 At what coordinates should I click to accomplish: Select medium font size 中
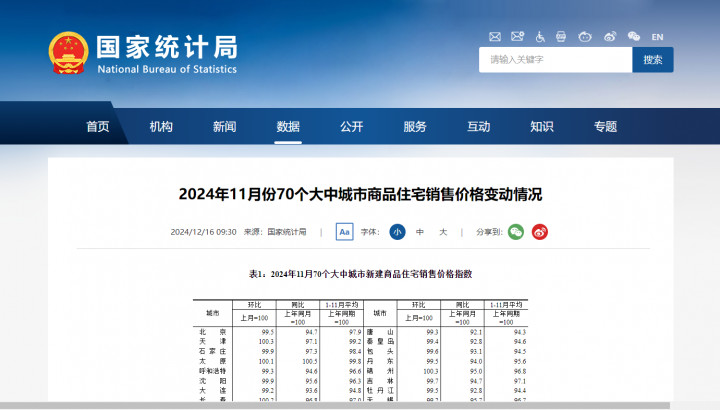pos(420,232)
